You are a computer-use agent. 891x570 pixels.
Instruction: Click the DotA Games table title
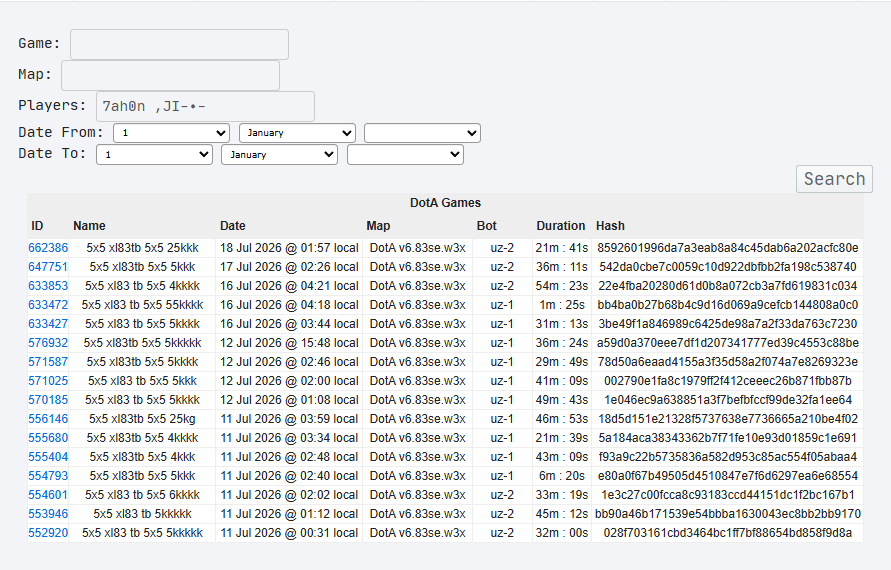click(446, 203)
